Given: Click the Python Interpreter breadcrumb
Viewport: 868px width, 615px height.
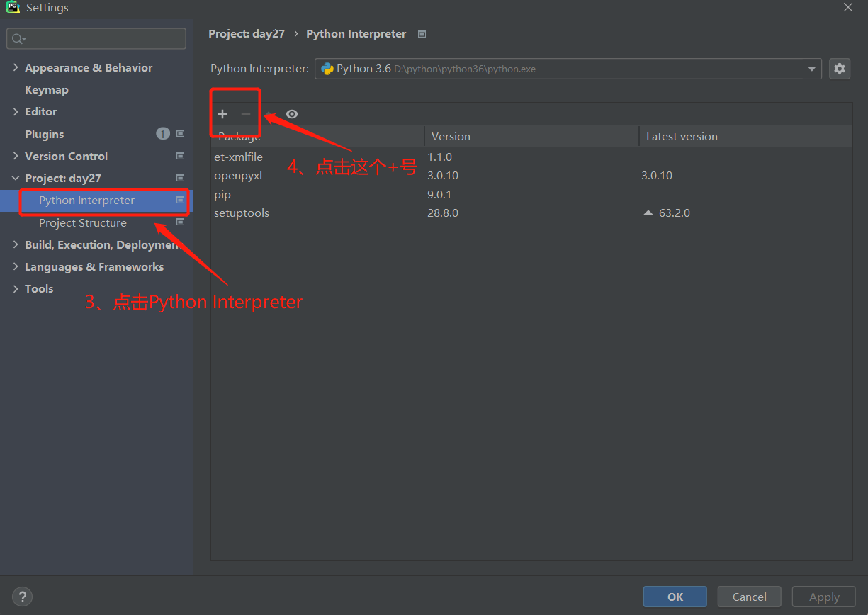Looking at the screenshot, I should pyautogui.click(x=356, y=34).
